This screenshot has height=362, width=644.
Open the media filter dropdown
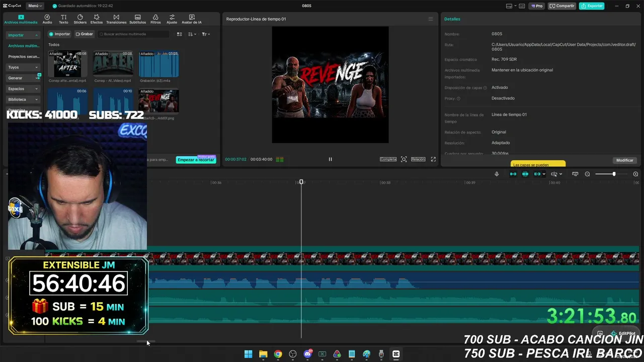[x=206, y=34]
